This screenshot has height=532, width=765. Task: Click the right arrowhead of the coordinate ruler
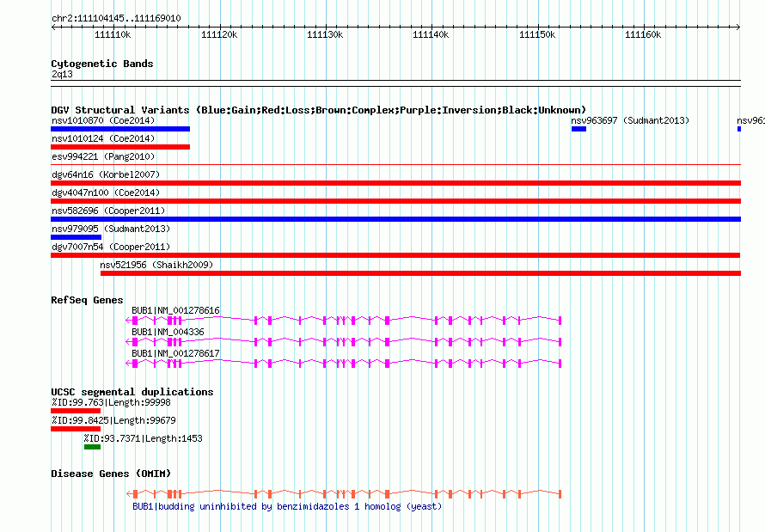tap(737, 28)
